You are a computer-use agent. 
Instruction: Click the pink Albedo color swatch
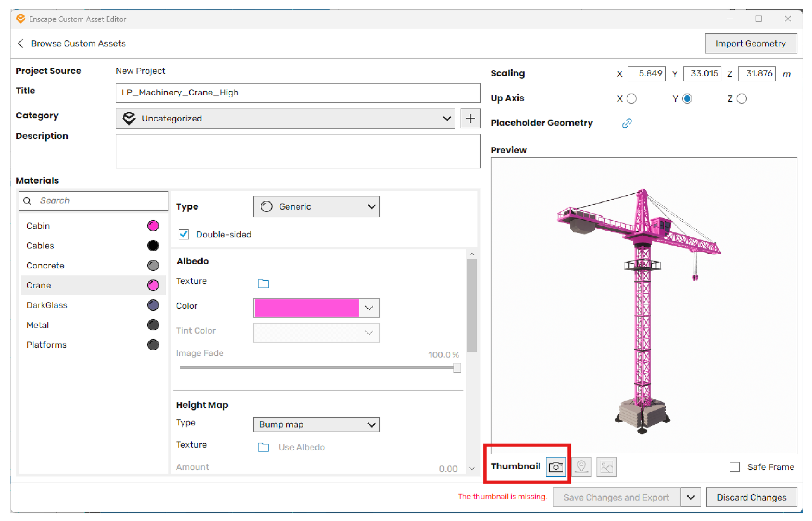point(306,308)
